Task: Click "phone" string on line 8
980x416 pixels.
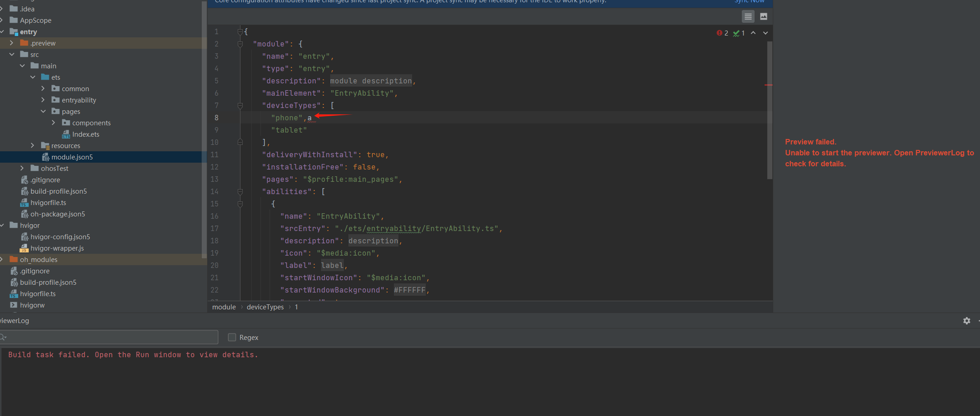Action: pos(287,118)
